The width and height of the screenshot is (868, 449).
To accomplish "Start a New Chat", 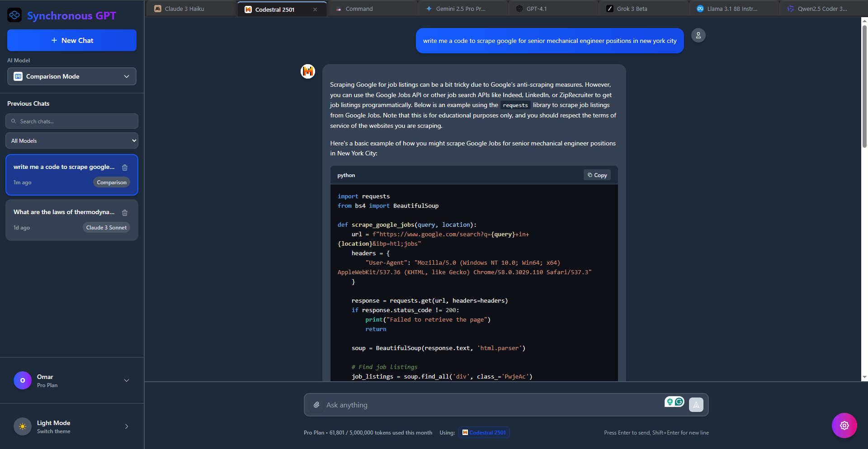I will click(x=72, y=40).
